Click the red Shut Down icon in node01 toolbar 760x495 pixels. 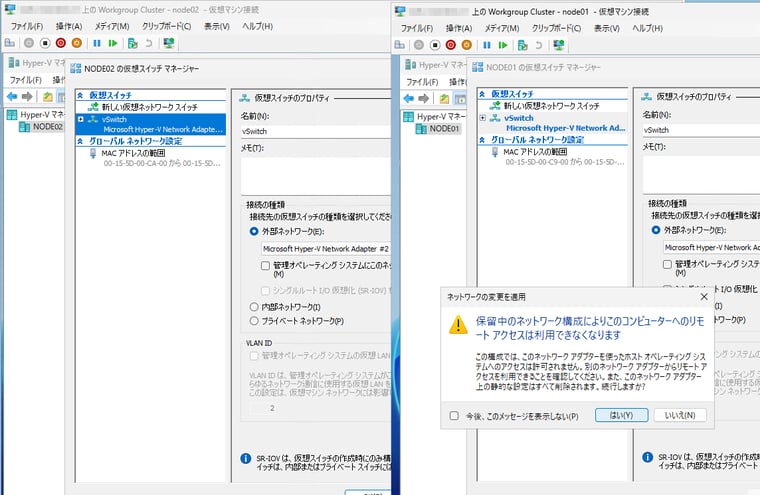(x=451, y=45)
